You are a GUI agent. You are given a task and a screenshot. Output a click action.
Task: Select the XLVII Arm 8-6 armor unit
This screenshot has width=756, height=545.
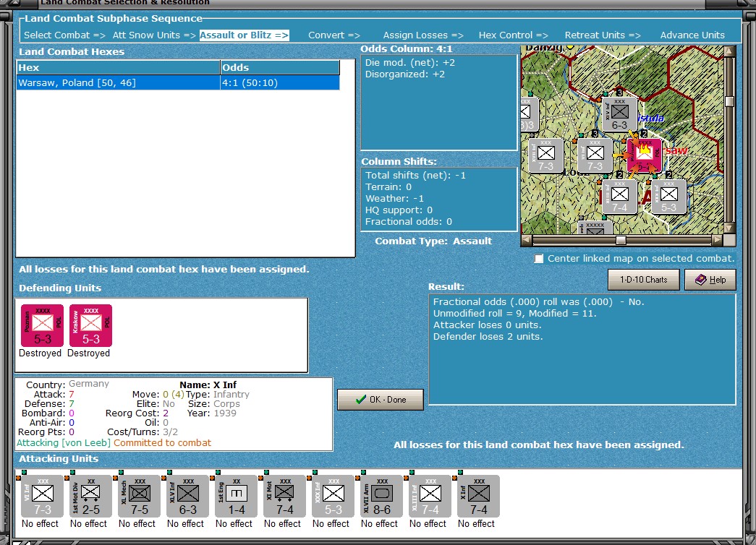coord(382,497)
